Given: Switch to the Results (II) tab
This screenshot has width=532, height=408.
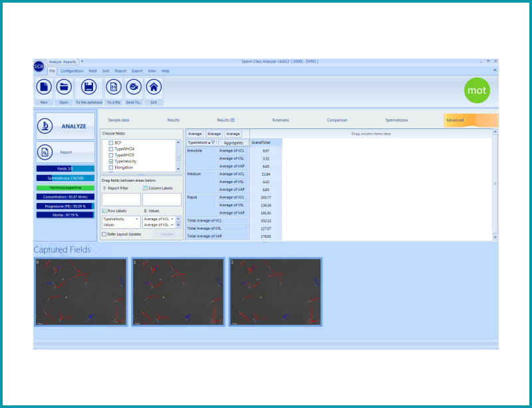Looking at the screenshot, I should tap(226, 120).
